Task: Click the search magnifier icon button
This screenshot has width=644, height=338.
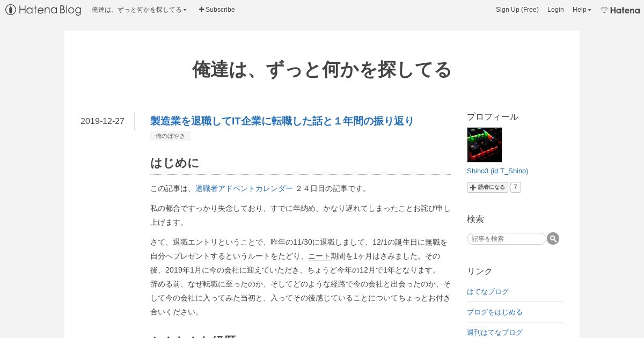Action: point(553,239)
